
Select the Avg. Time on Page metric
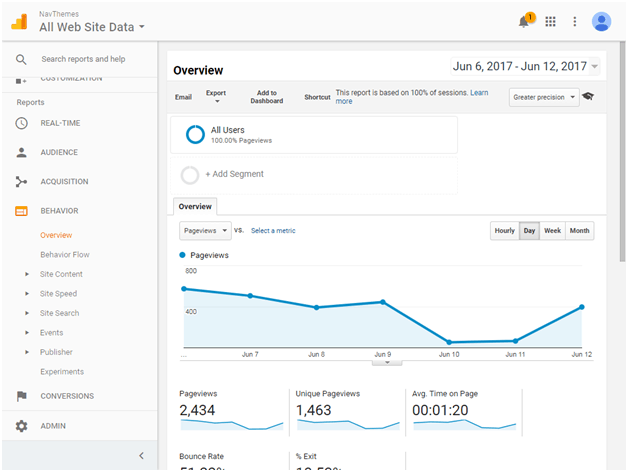[465, 411]
